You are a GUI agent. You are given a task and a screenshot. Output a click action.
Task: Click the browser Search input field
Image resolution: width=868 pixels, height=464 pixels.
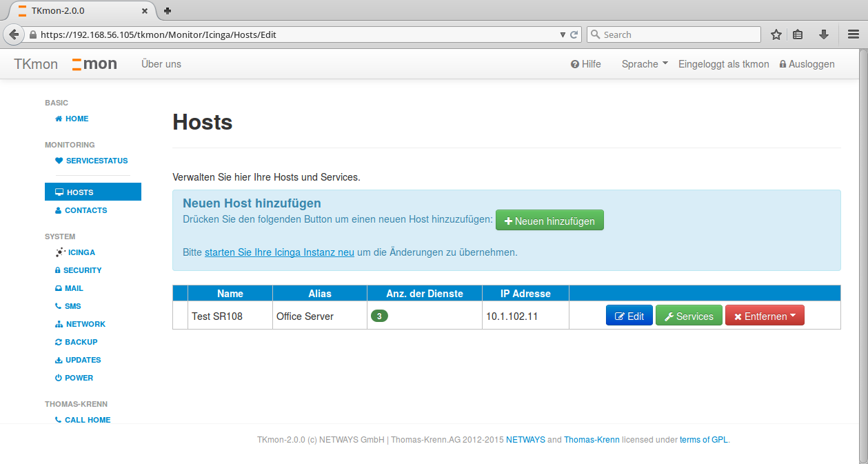pyautogui.click(x=674, y=34)
